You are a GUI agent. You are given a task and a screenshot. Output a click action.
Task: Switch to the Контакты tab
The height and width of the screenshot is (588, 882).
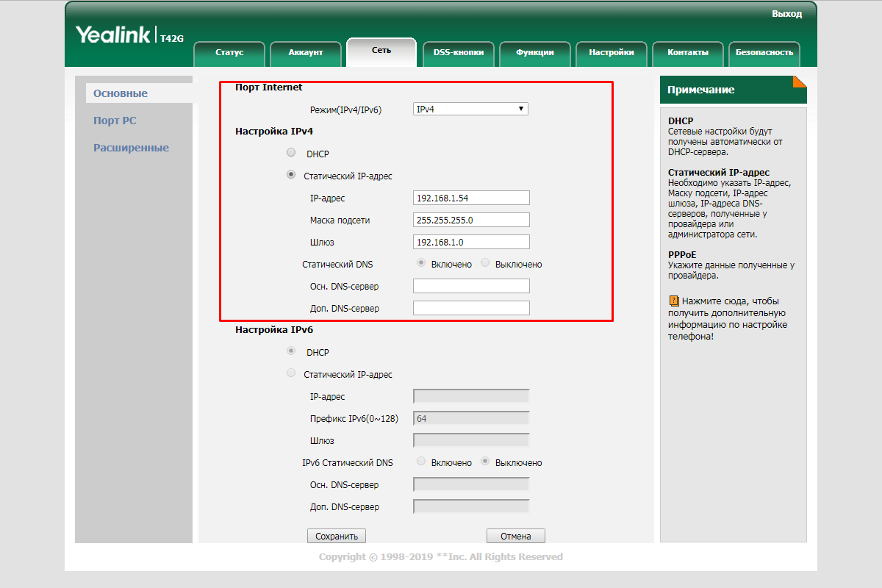(688, 53)
